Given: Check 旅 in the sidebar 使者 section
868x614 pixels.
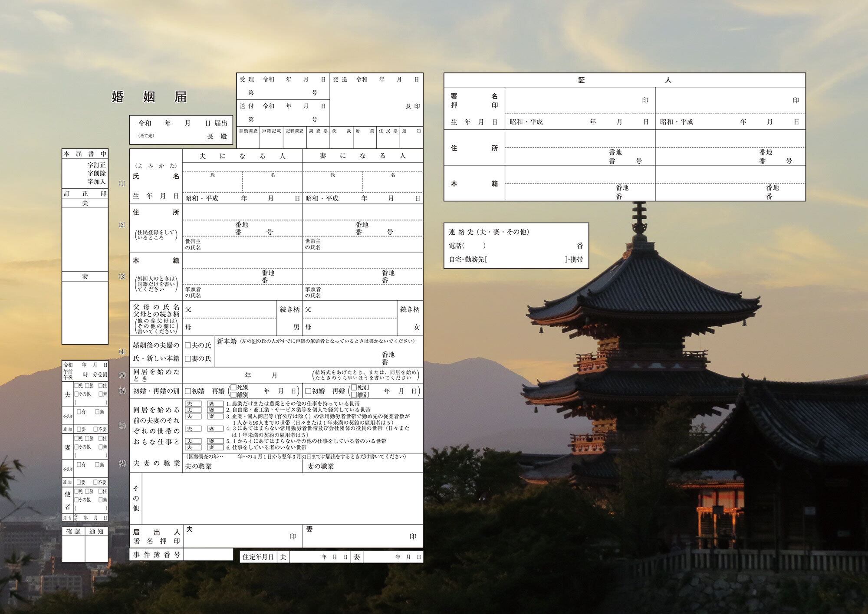Looking at the screenshot, I should click(87, 491).
